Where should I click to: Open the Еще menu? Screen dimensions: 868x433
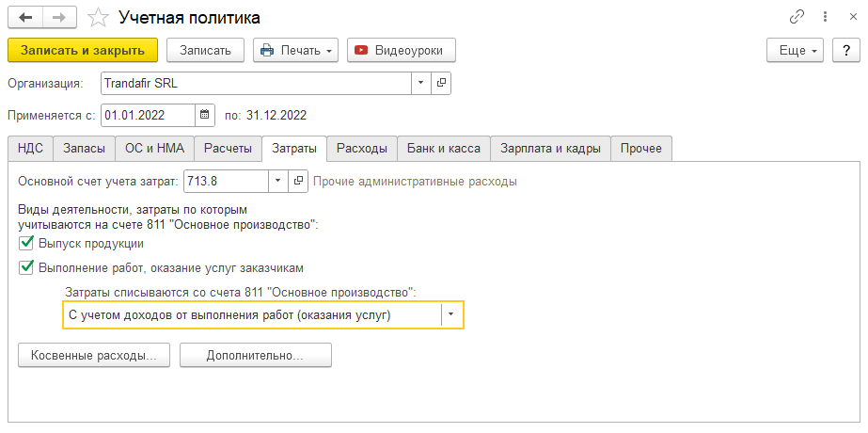point(796,50)
